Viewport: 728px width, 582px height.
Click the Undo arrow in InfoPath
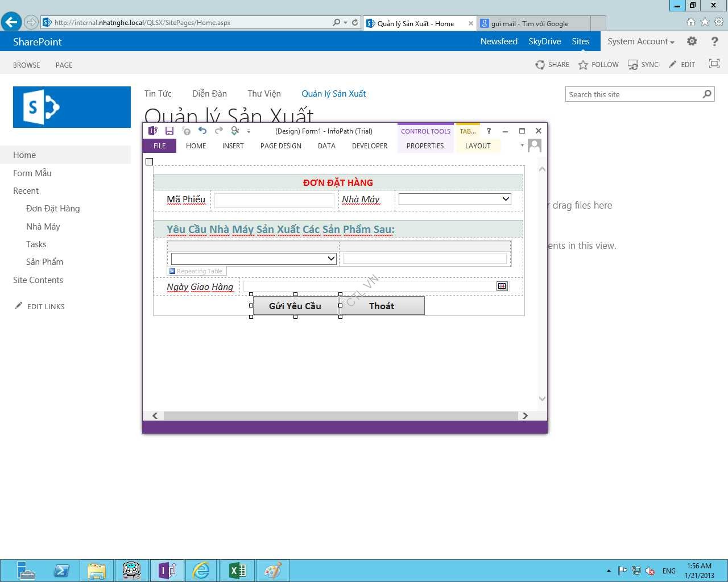tap(202, 131)
